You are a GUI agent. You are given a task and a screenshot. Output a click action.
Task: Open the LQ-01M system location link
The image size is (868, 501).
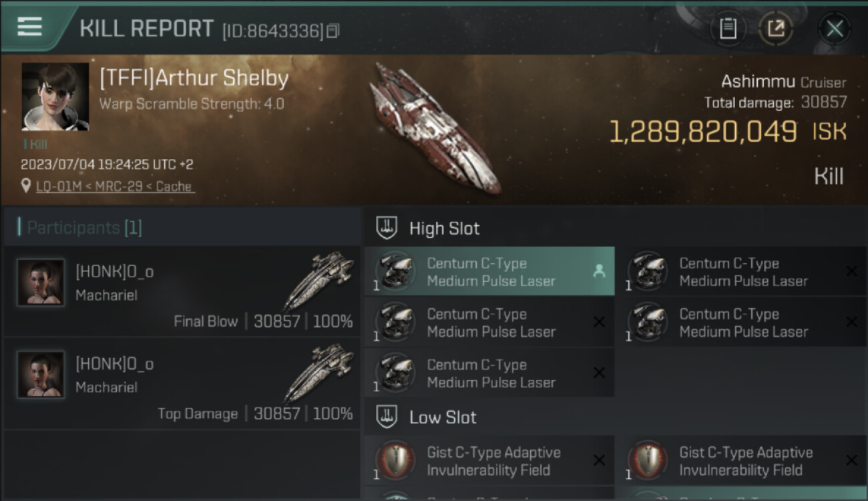115,187
